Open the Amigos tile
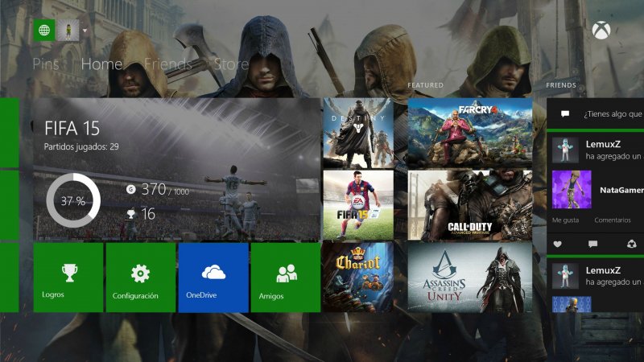Viewport: 644px width, 362px height. (286, 278)
